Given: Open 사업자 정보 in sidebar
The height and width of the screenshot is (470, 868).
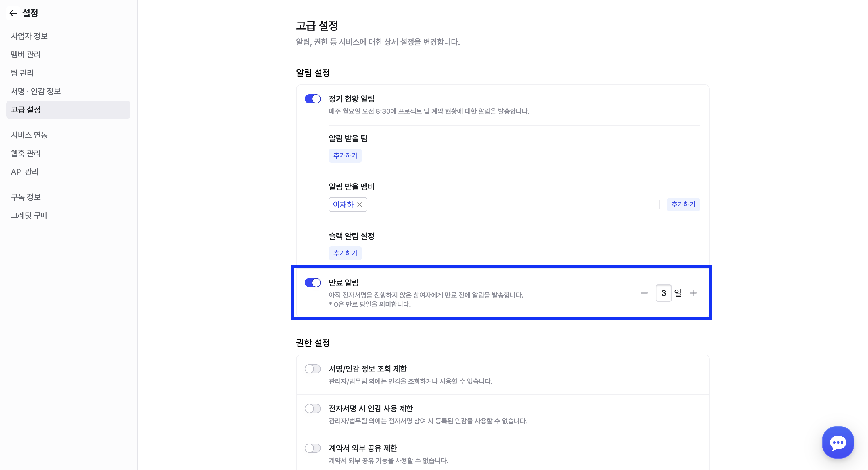Looking at the screenshot, I should click(x=29, y=36).
